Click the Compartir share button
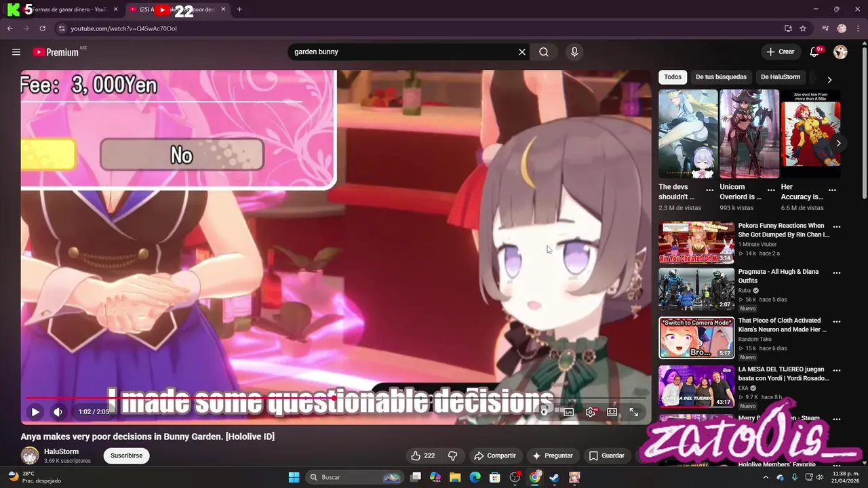Viewport: 868px width, 488px height. pyautogui.click(x=495, y=455)
